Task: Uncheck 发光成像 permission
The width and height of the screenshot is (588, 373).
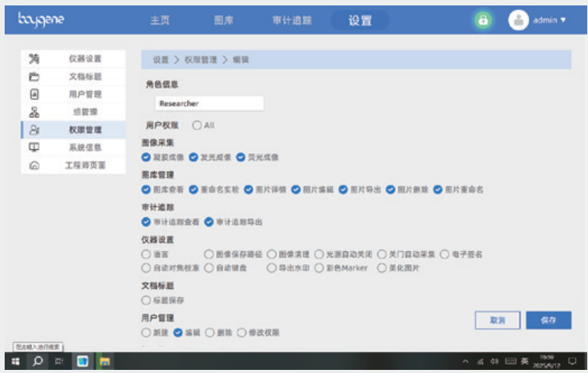Action: pyautogui.click(x=194, y=157)
